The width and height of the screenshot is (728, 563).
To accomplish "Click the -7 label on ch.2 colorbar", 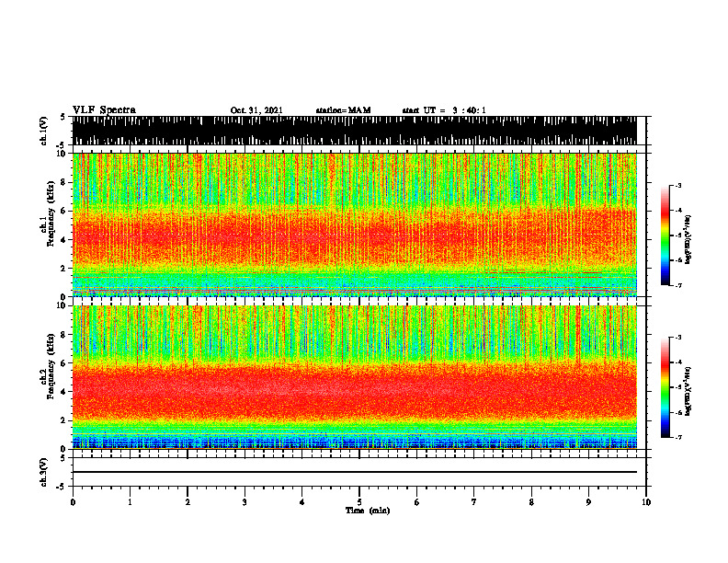I will click(677, 437).
